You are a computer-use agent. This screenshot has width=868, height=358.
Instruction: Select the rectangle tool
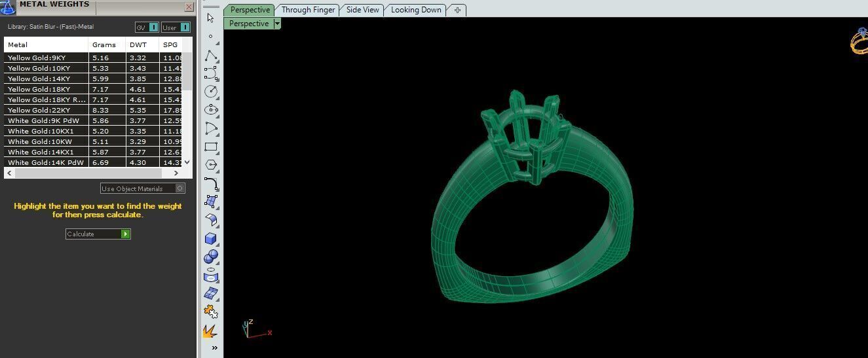coord(210,147)
